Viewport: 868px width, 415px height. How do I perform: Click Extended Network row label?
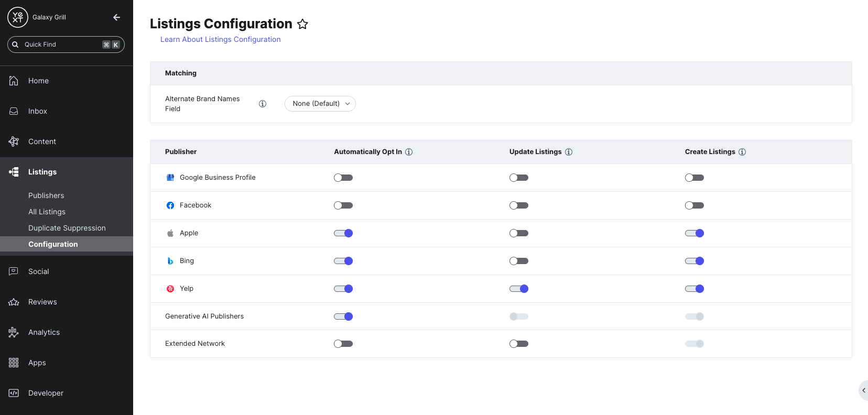tap(195, 344)
